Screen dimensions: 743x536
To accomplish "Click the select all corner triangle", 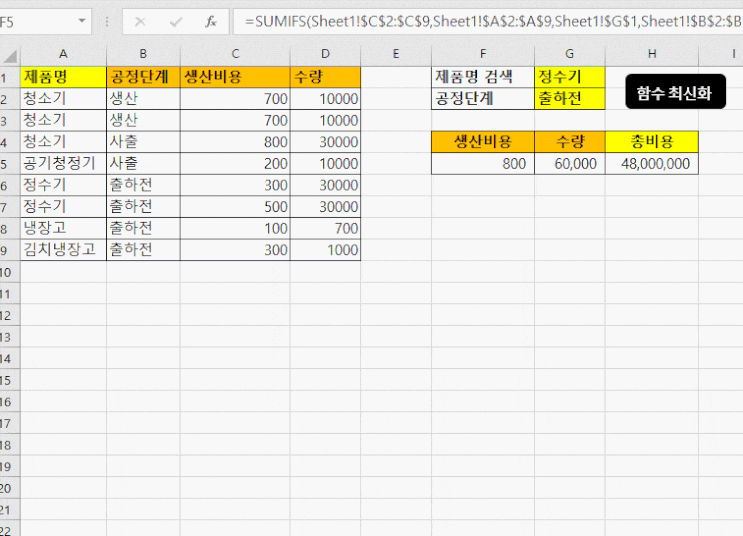I will click(10, 56).
